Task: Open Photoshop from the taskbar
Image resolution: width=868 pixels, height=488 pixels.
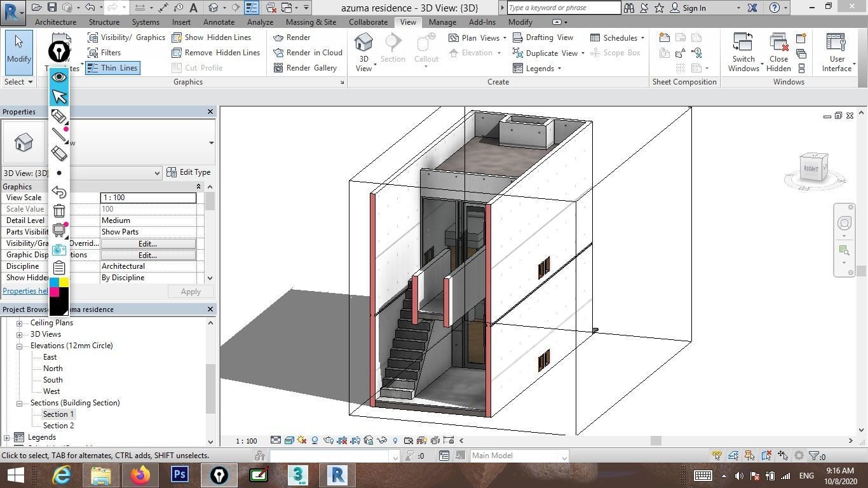Action: pyautogui.click(x=180, y=475)
